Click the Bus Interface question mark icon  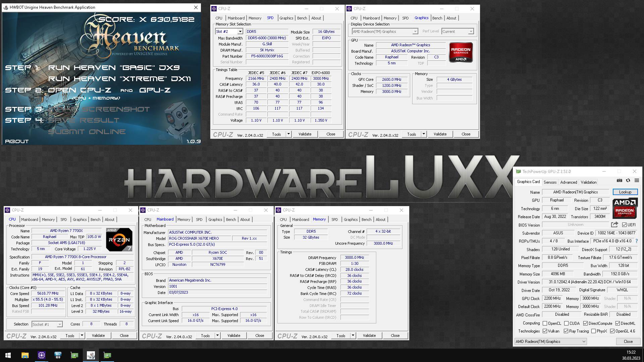[636, 241]
